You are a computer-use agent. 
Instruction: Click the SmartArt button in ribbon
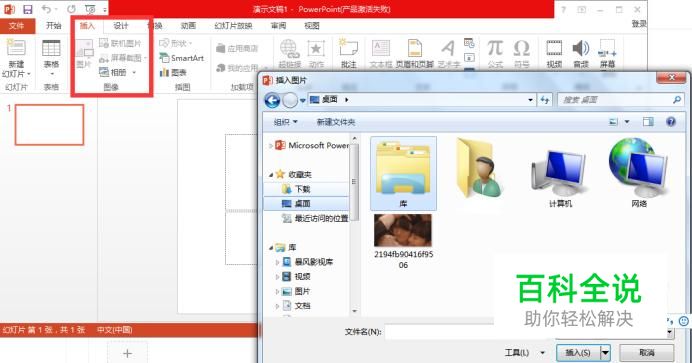182,58
